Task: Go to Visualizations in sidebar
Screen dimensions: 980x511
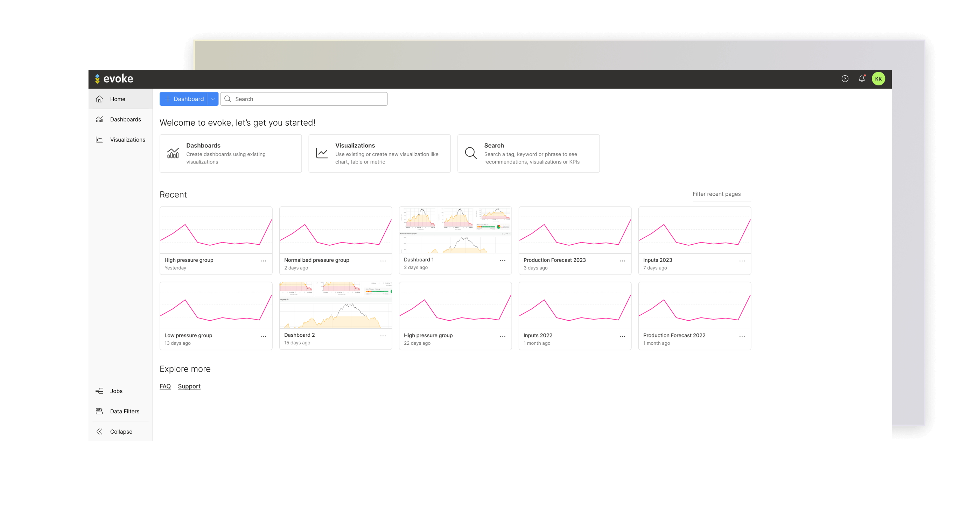Action: pos(127,140)
